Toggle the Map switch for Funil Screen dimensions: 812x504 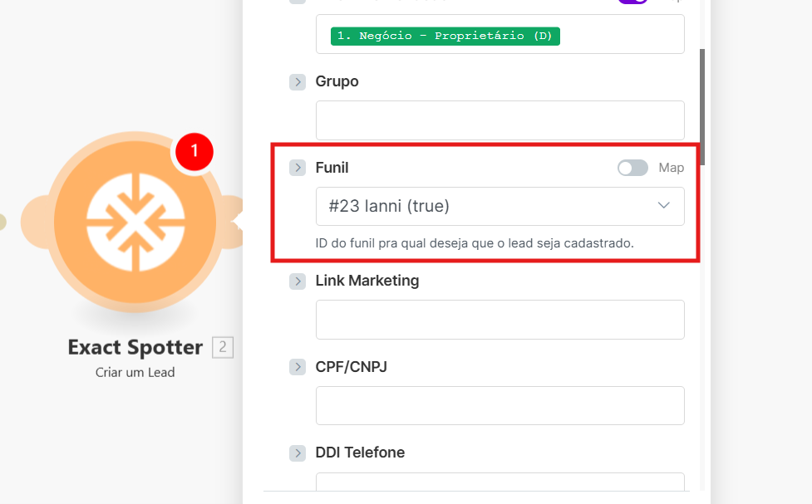632,168
